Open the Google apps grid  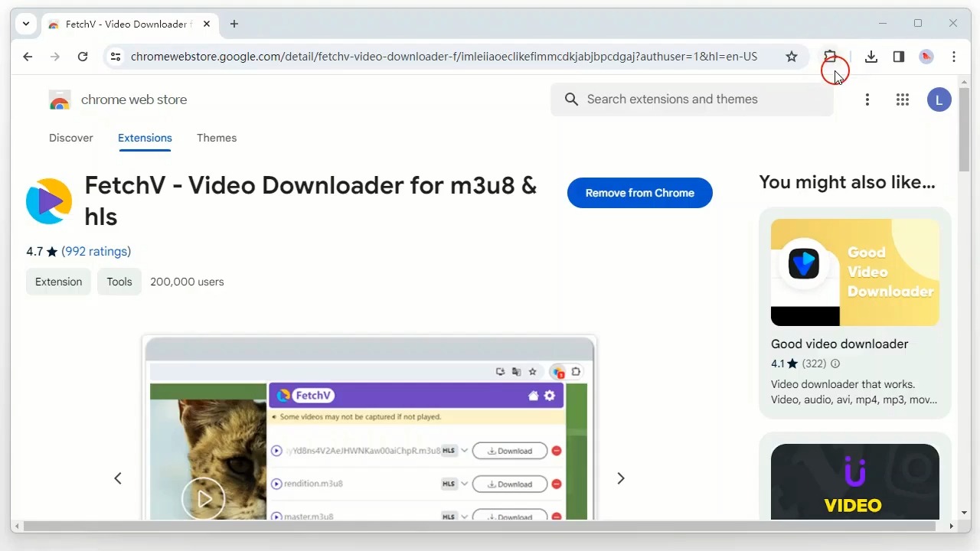point(903,99)
